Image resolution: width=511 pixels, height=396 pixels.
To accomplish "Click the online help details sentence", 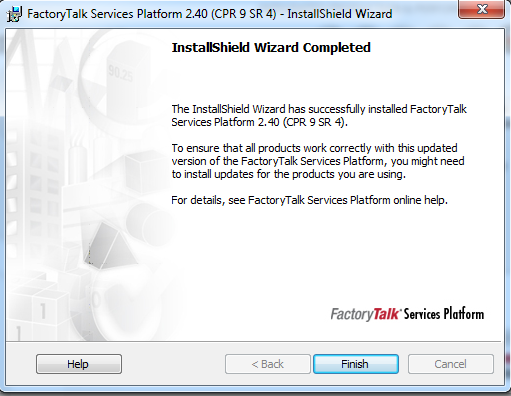I will [309, 200].
